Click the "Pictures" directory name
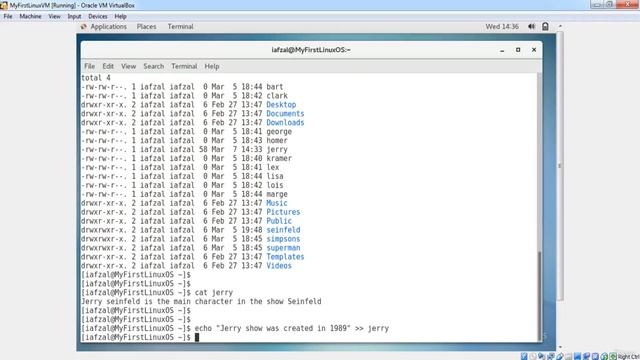The width and height of the screenshot is (640, 360). [x=283, y=212]
